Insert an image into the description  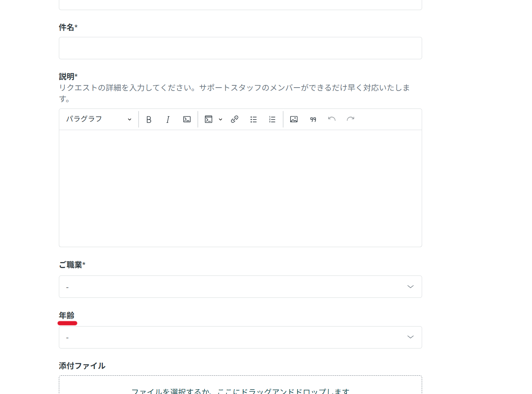click(294, 119)
